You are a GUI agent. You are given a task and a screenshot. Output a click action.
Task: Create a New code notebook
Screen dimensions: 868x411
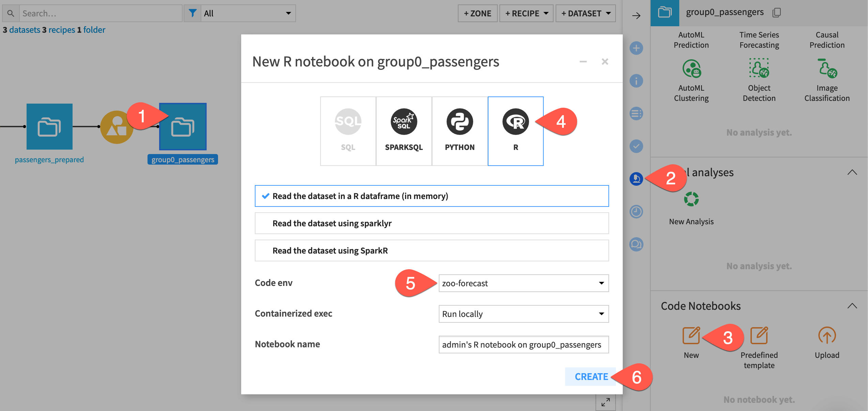click(x=691, y=342)
